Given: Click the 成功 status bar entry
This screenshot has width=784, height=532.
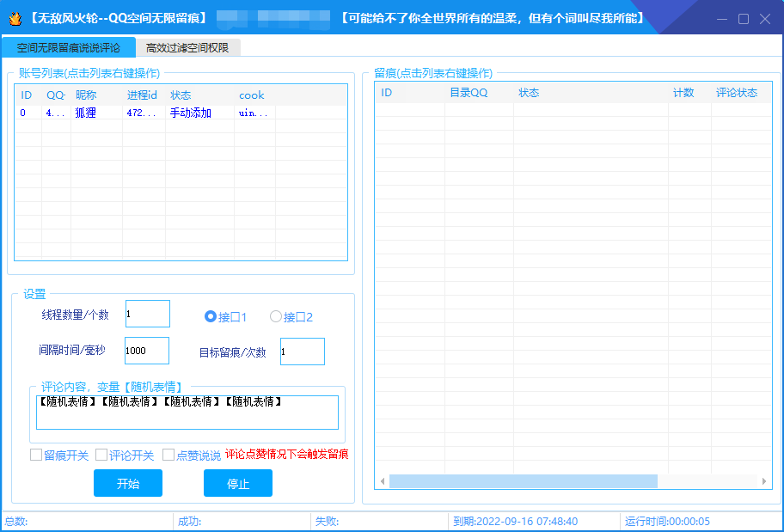Looking at the screenshot, I should [x=189, y=522].
